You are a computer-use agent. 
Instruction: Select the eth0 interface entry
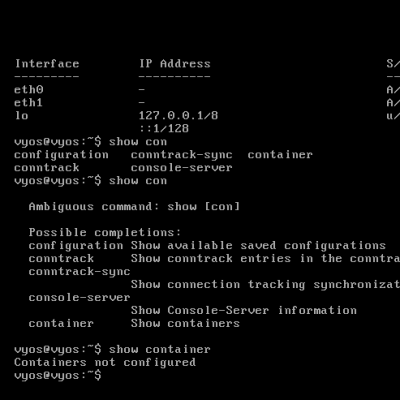pos(29,90)
